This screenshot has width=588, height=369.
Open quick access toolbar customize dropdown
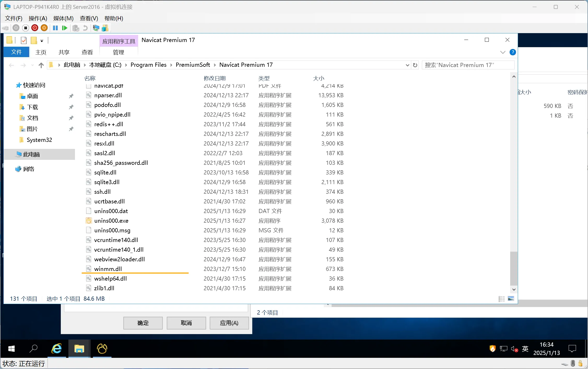pos(42,41)
